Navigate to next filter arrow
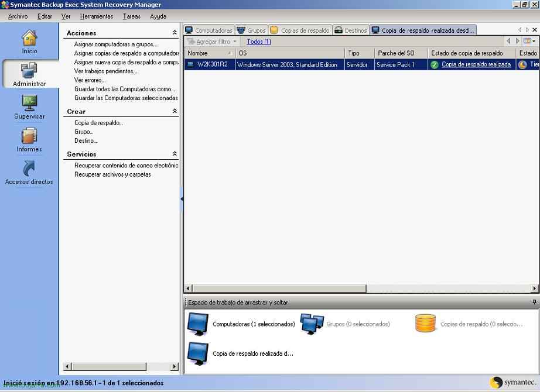540x392 pixels. click(x=517, y=41)
